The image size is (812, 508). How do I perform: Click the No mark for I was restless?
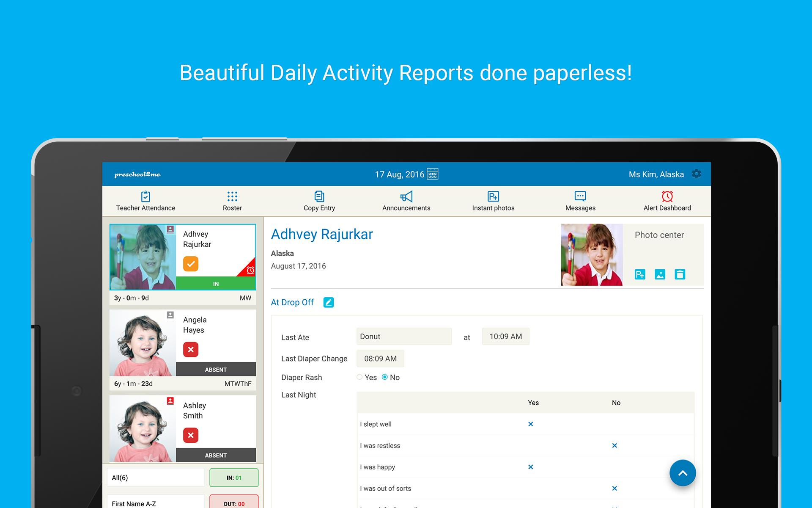pos(614,445)
